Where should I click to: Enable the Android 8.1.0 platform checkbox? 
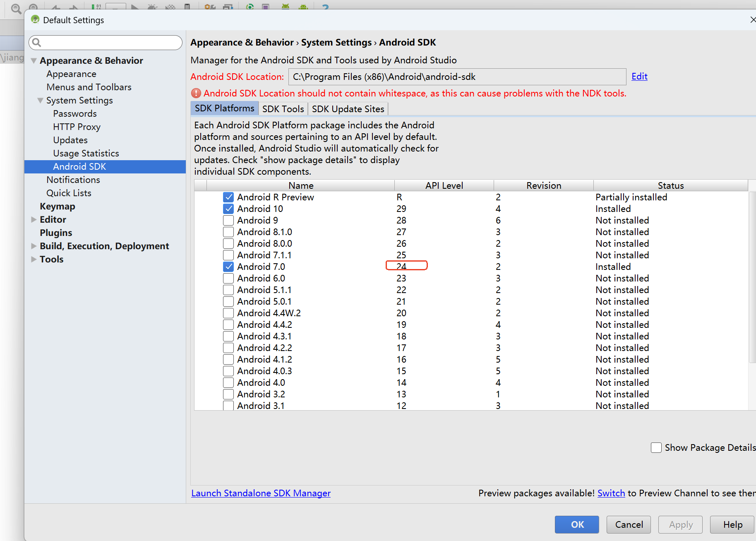click(228, 232)
